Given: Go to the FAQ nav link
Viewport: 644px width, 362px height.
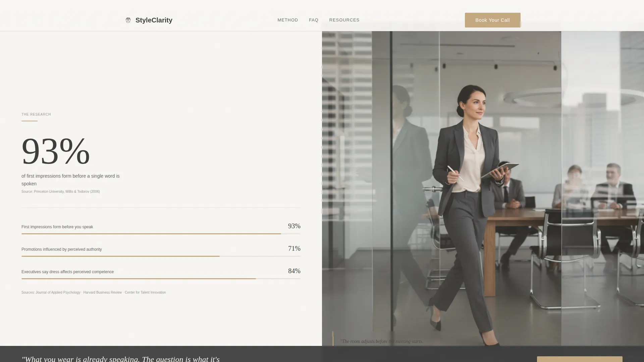Looking at the screenshot, I should pos(314,20).
